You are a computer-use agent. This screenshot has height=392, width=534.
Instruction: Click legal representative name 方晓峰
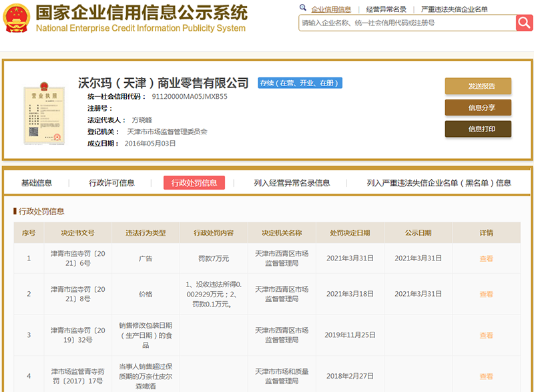click(x=142, y=120)
